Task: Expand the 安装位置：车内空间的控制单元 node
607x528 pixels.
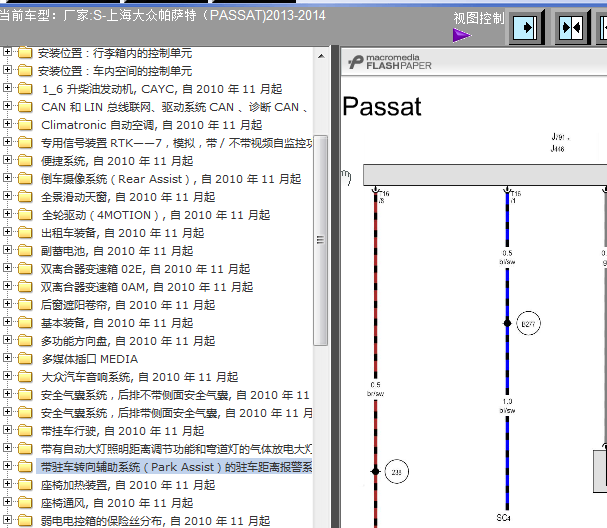Action: coord(7,70)
